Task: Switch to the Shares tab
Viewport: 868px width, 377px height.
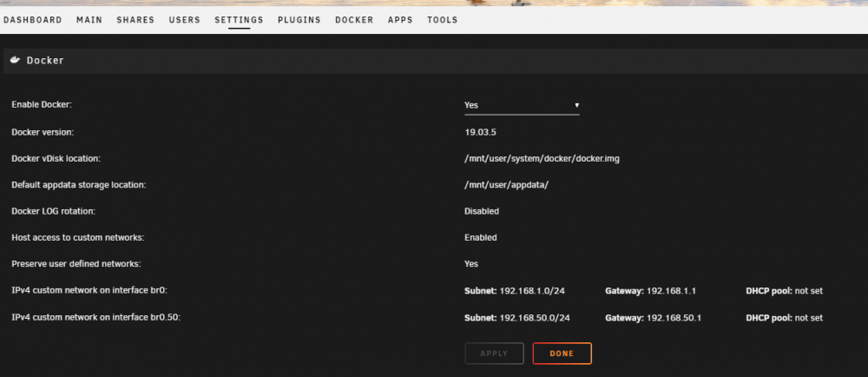Action: 135,20
